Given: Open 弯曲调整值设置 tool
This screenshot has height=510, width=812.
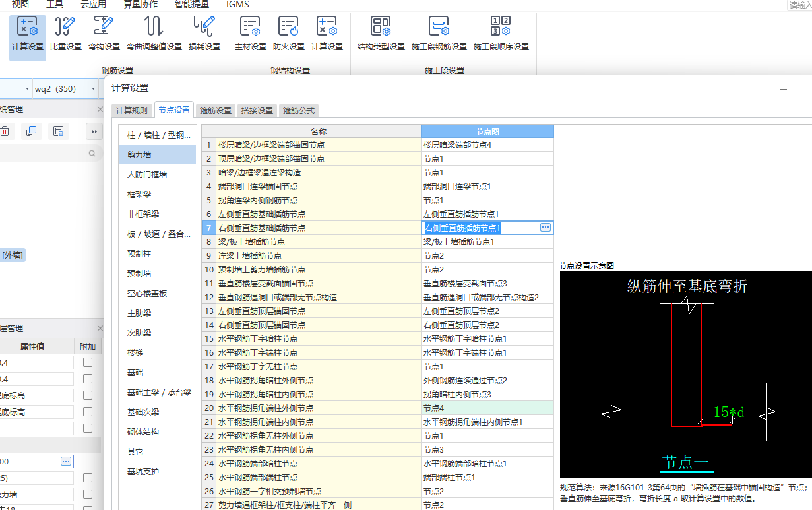Looking at the screenshot, I should pos(154,34).
